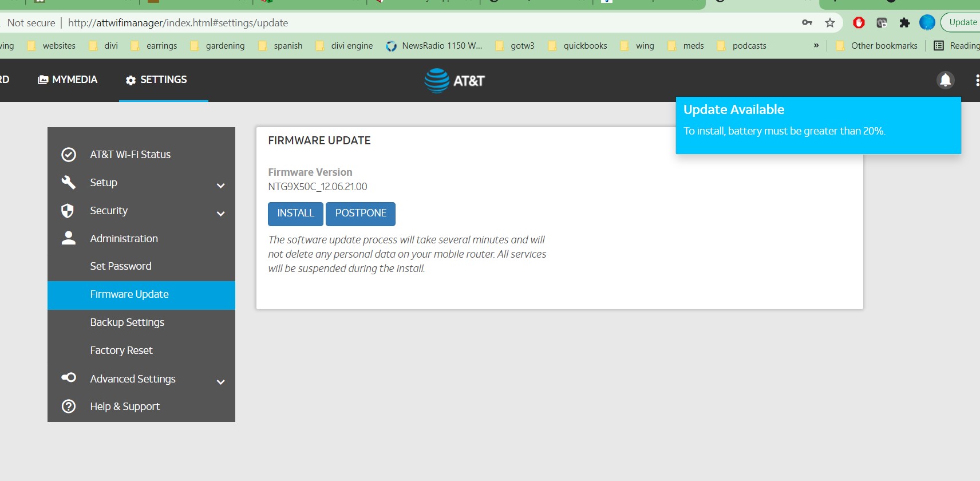The image size is (980, 481).
Task: Click the AT&T Wi-Fi Status checkmark icon
Action: coord(69,155)
